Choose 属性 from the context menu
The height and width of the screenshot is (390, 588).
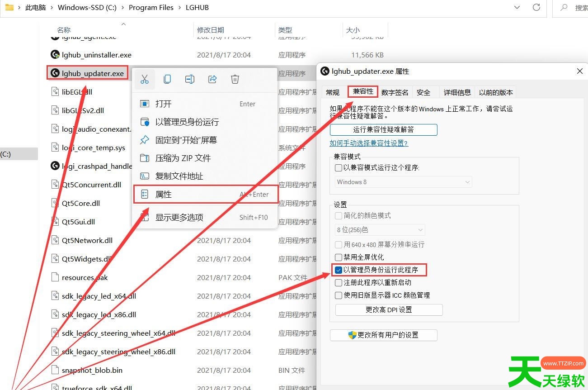click(x=205, y=195)
